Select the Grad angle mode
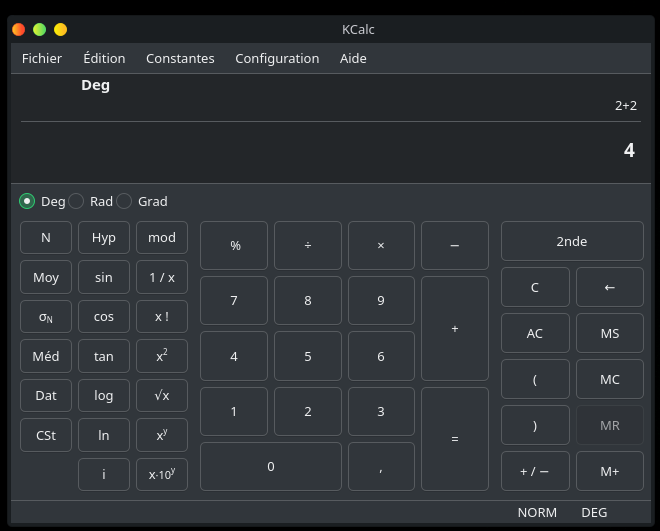 pyautogui.click(x=125, y=201)
